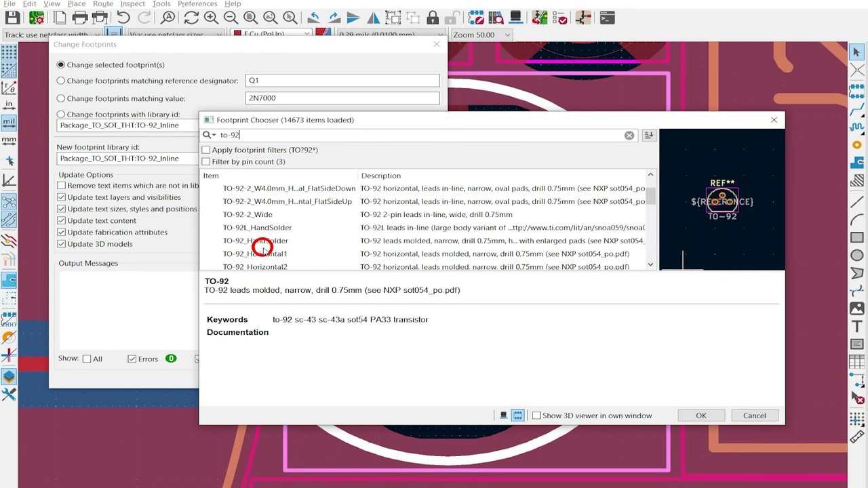Click the Find magnifier icon
Viewport: 868px width, 488px height.
(167, 18)
